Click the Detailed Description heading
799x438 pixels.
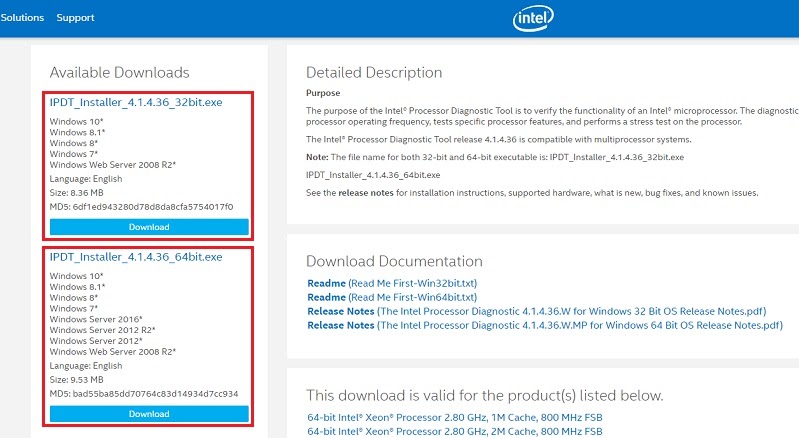(x=374, y=73)
